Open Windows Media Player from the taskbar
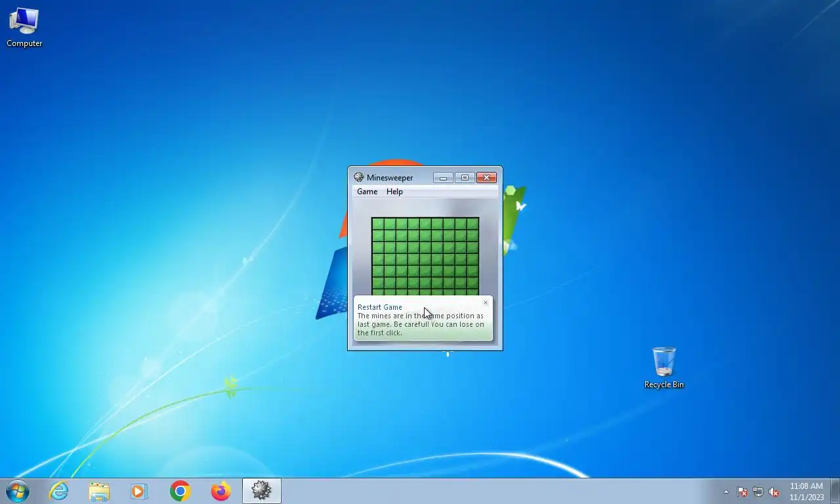 pos(139,491)
